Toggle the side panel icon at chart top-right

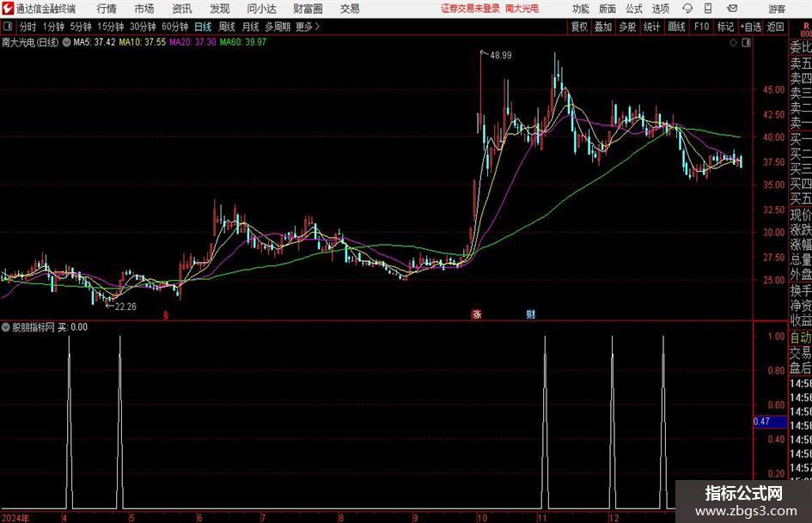tap(746, 43)
